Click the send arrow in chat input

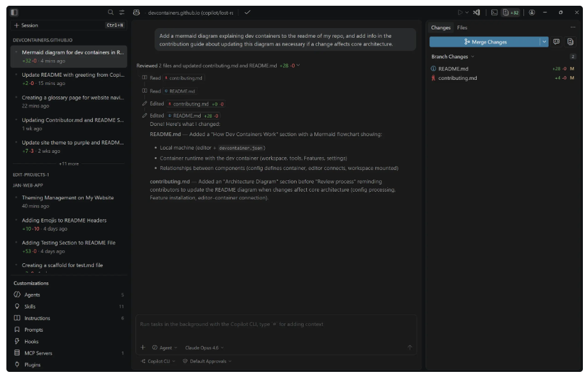(410, 348)
